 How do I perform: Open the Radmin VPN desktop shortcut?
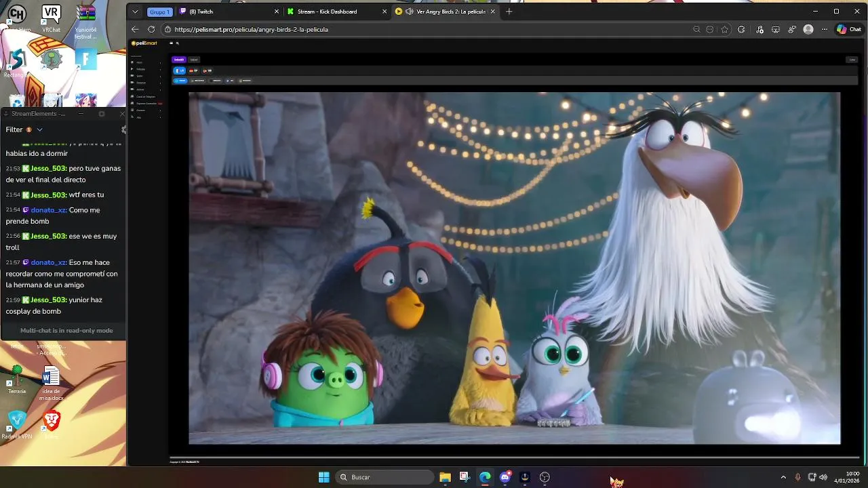pyautogui.click(x=17, y=425)
